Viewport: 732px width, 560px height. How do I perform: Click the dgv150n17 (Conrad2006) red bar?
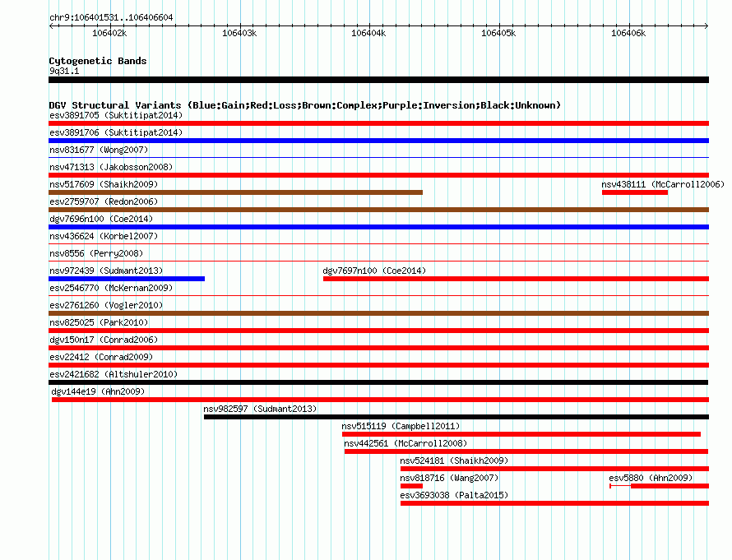point(378,348)
